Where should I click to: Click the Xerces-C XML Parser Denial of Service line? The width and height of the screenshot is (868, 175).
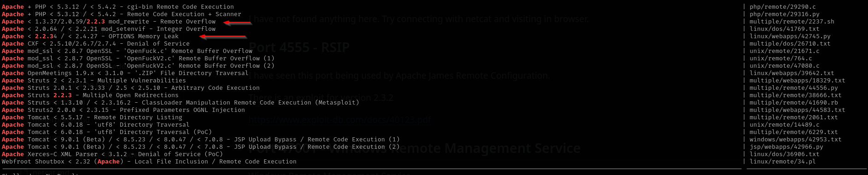pyautogui.click(x=112, y=154)
